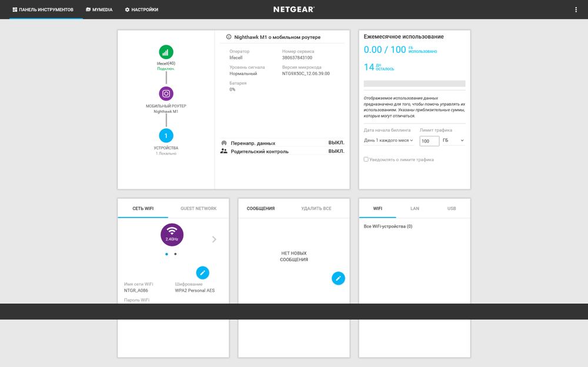
Task: Switch to the LAN devices tab
Action: (x=415, y=209)
